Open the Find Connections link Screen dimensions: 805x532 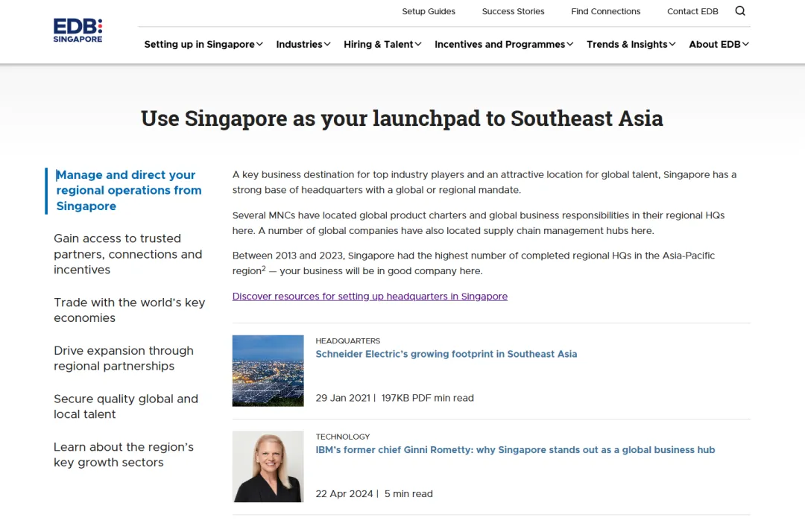pos(606,11)
